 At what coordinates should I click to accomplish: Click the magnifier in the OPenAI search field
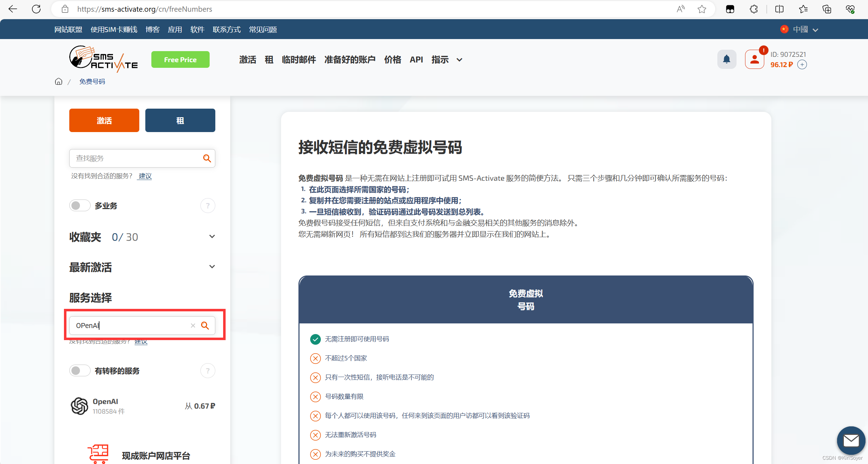(205, 326)
